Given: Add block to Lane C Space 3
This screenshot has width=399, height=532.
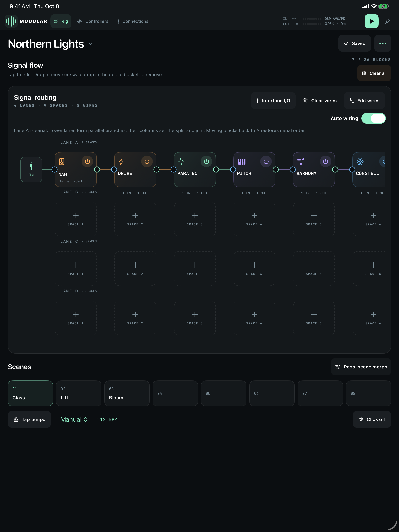Looking at the screenshot, I should click(x=195, y=269).
